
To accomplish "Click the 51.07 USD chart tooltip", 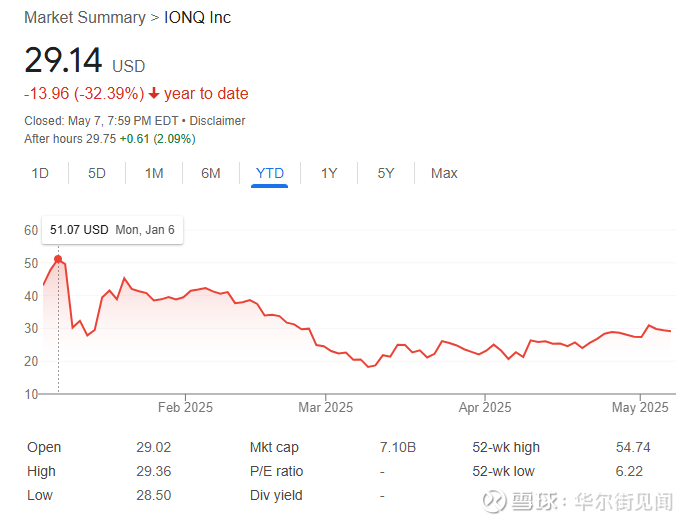I will [x=112, y=230].
